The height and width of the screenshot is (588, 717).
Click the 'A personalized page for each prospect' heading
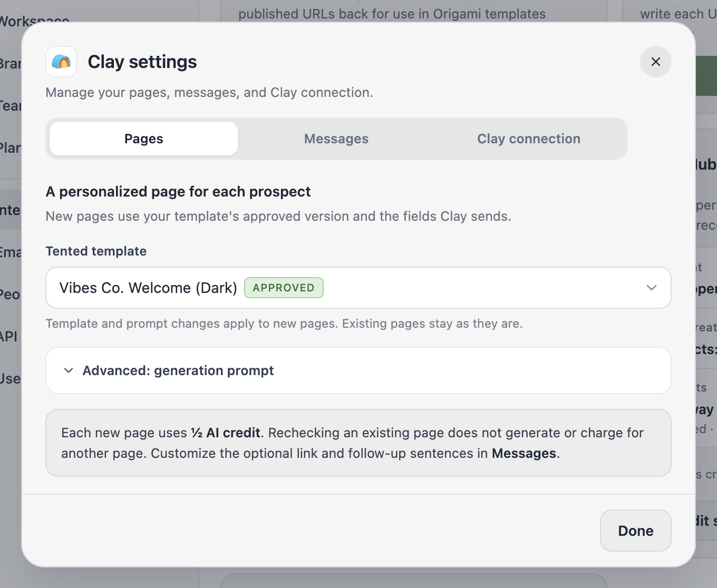click(x=178, y=192)
